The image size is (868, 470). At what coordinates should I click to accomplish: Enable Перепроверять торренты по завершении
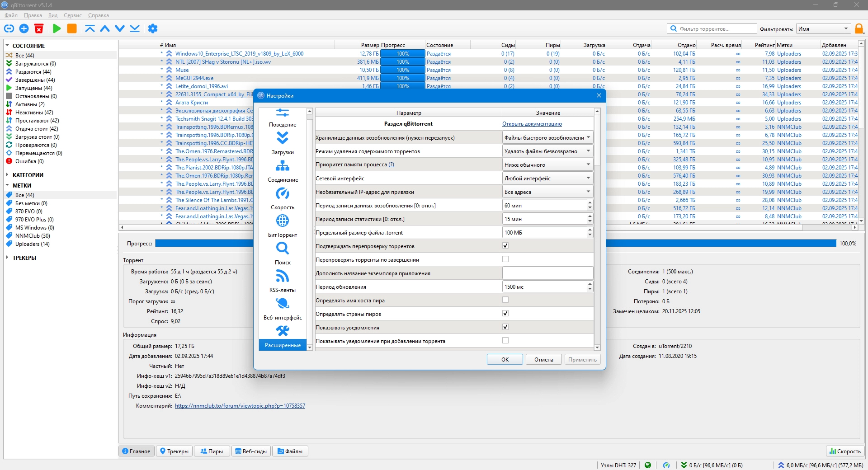point(505,259)
